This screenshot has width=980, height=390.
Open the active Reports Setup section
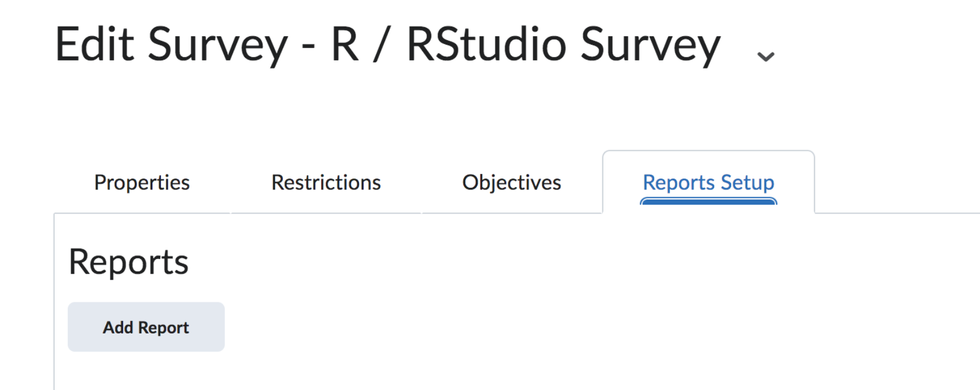[x=708, y=182]
